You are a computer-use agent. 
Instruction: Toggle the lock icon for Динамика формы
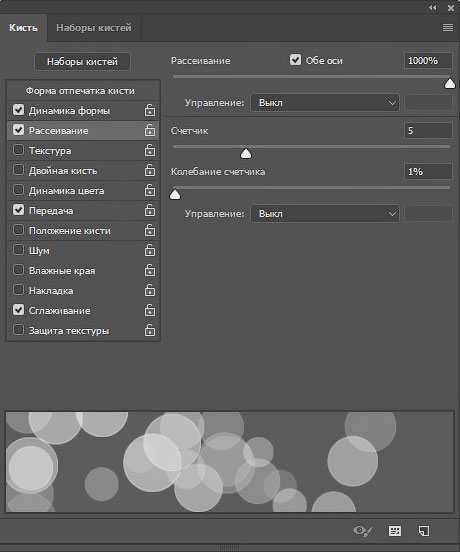click(150, 110)
